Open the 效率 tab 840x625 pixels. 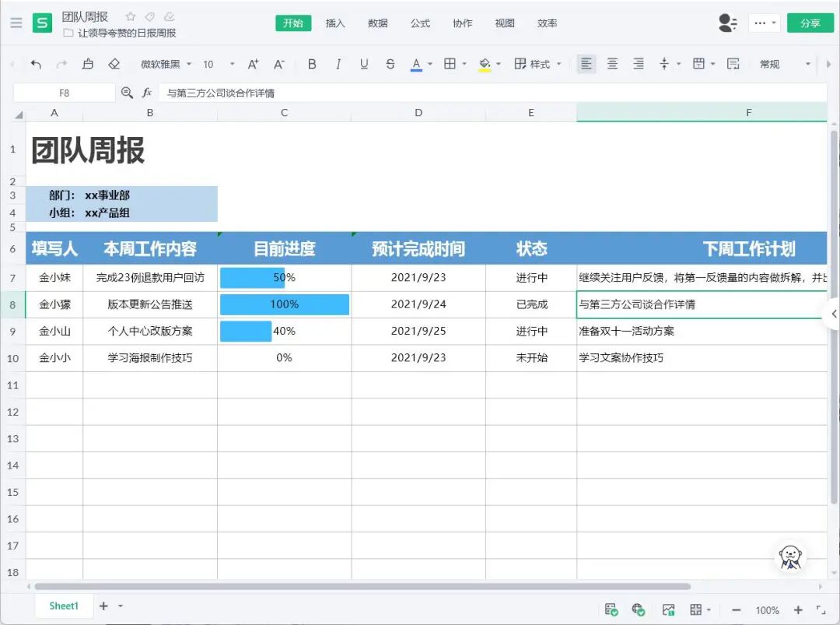coord(547,23)
